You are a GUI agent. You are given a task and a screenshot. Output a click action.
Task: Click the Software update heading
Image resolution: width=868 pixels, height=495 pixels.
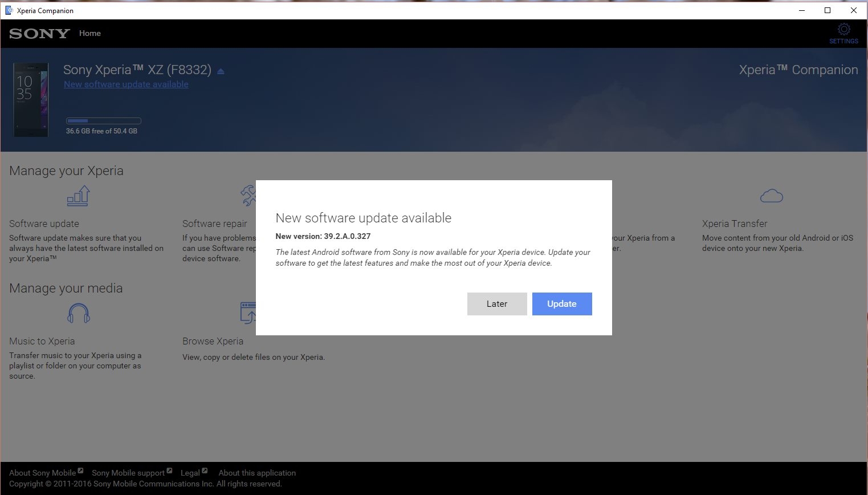point(44,224)
